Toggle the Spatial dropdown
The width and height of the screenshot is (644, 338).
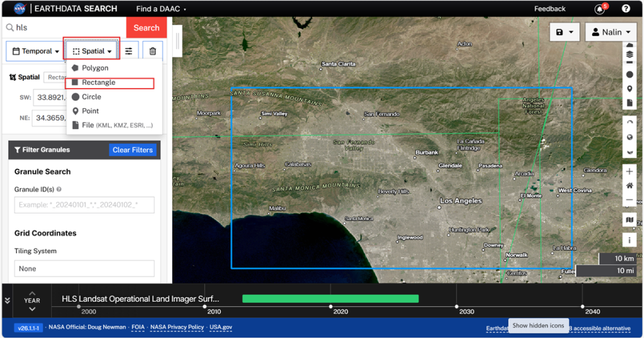[92, 51]
